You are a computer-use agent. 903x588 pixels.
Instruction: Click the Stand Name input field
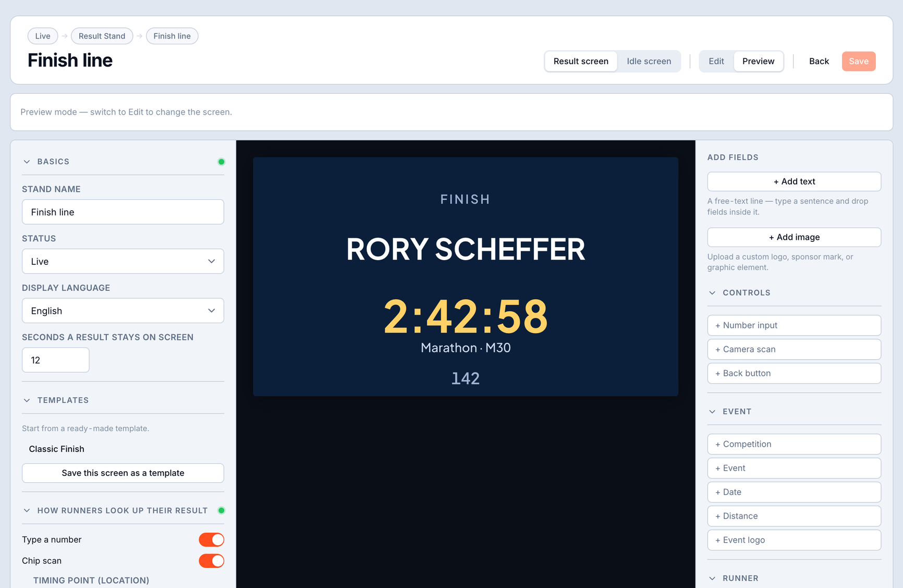(x=123, y=212)
